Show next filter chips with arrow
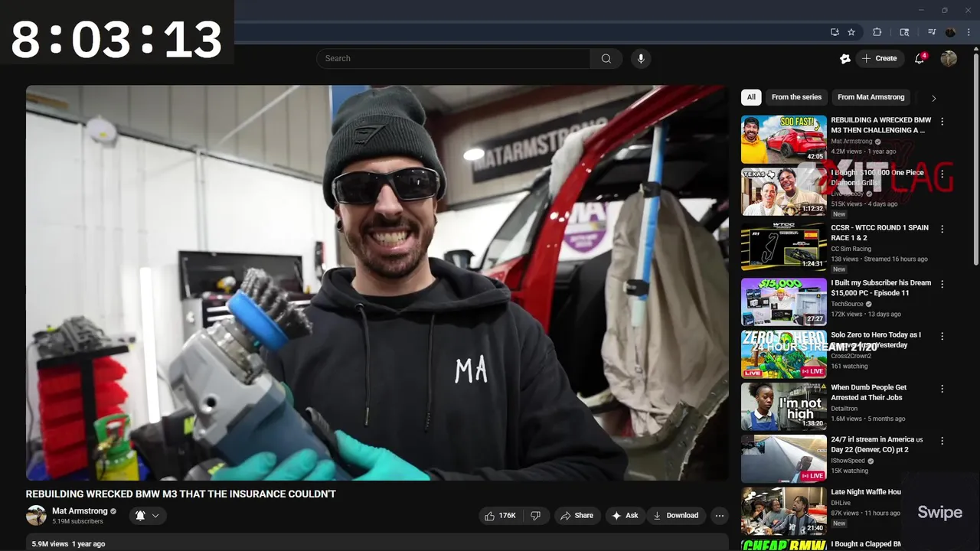This screenshot has width=980, height=551. point(933,98)
